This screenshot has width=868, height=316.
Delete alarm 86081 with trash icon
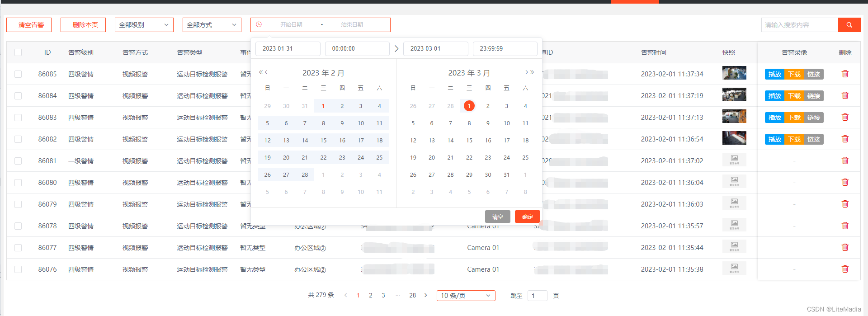tap(845, 160)
